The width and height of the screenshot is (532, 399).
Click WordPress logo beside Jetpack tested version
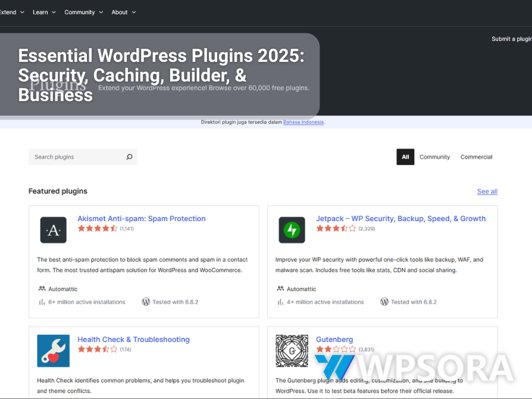pyautogui.click(x=384, y=301)
